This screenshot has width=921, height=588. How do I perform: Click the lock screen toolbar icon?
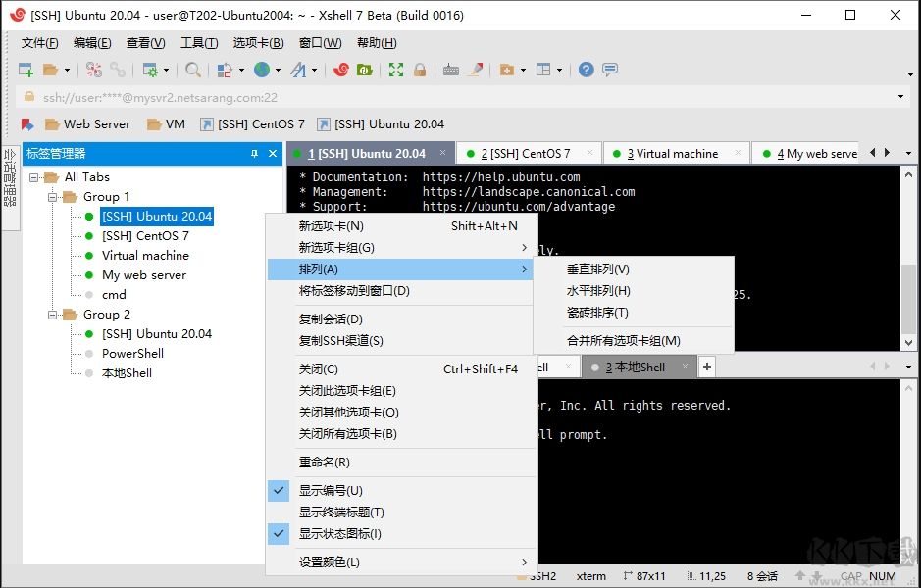tap(419, 70)
